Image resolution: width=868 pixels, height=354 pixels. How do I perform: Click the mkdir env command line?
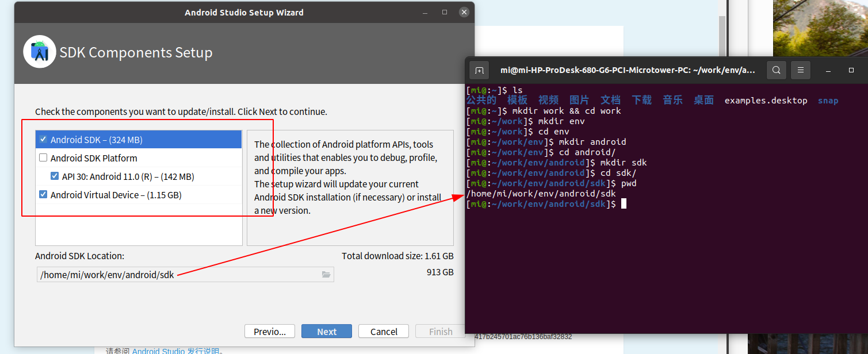click(561, 121)
